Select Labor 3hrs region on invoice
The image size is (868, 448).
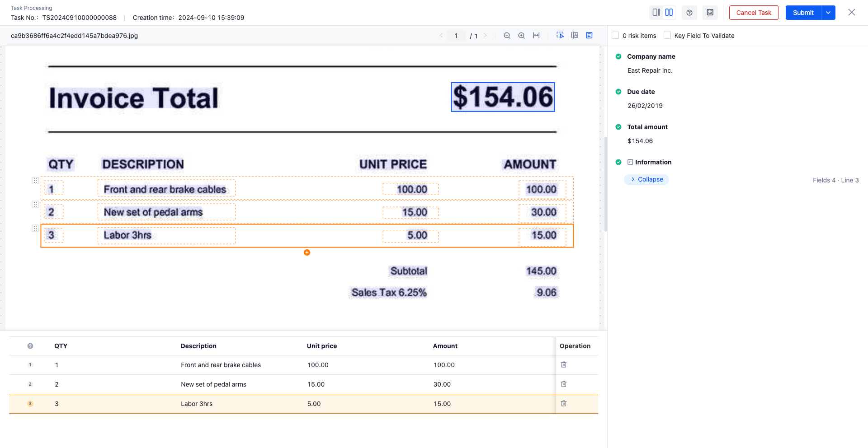pyautogui.click(x=166, y=236)
